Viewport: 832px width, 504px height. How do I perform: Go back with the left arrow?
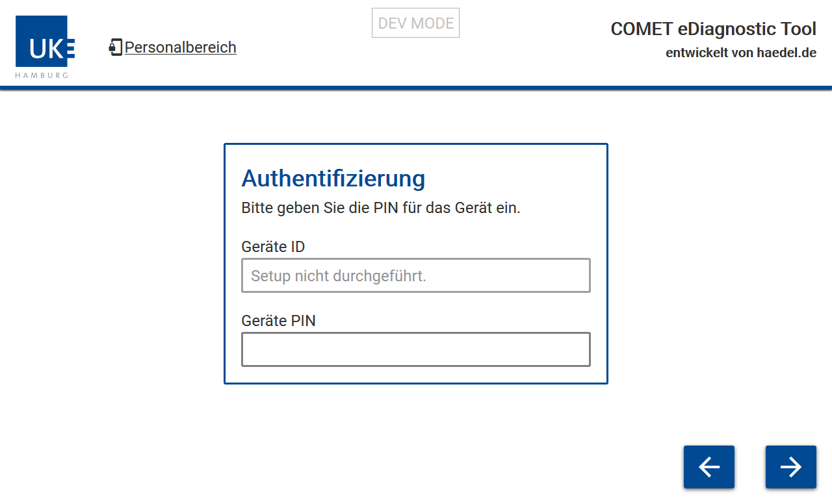708,467
